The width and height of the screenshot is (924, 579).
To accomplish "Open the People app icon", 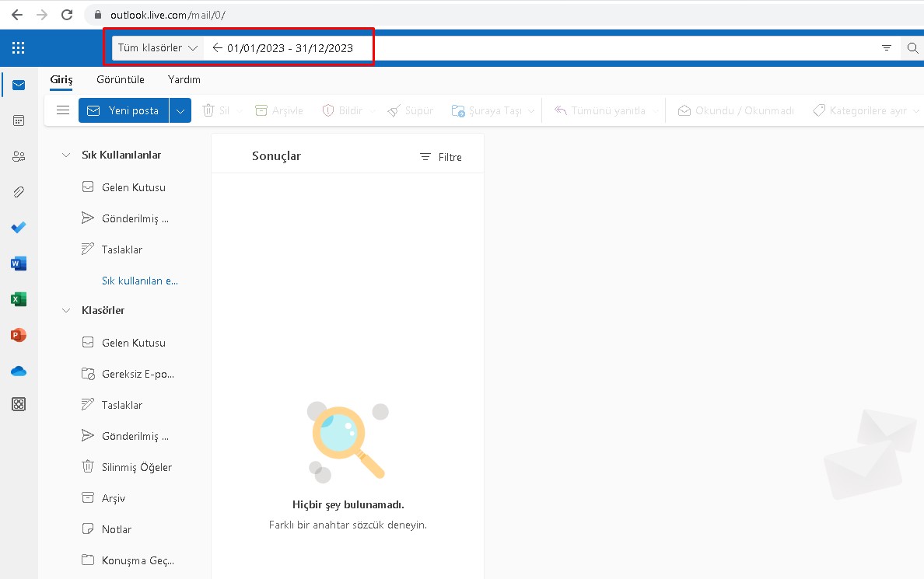I will [19, 156].
